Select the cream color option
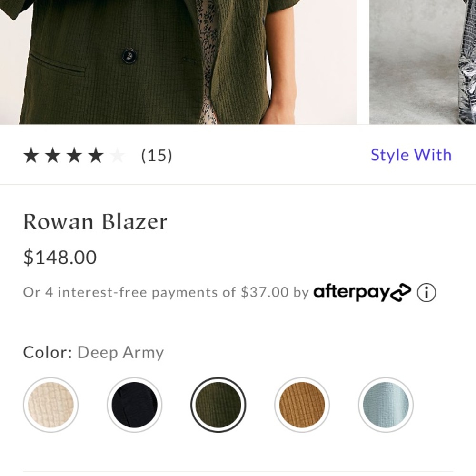476x476 pixels. pos(50,404)
